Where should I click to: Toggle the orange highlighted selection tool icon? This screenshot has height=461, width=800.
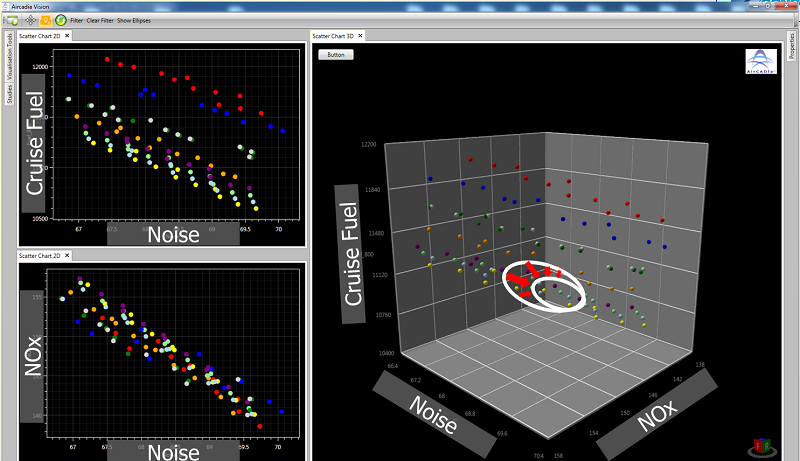(x=46, y=20)
